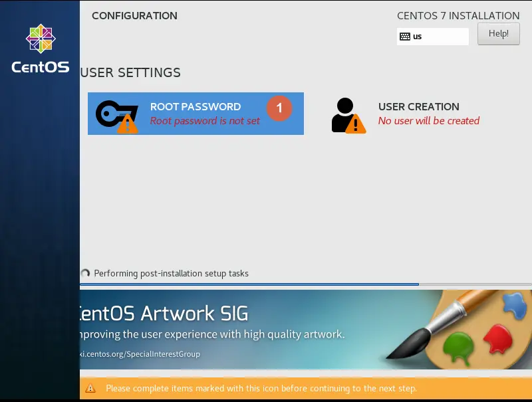Click the User Creation person icon
The image size is (532, 402).
[348, 116]
